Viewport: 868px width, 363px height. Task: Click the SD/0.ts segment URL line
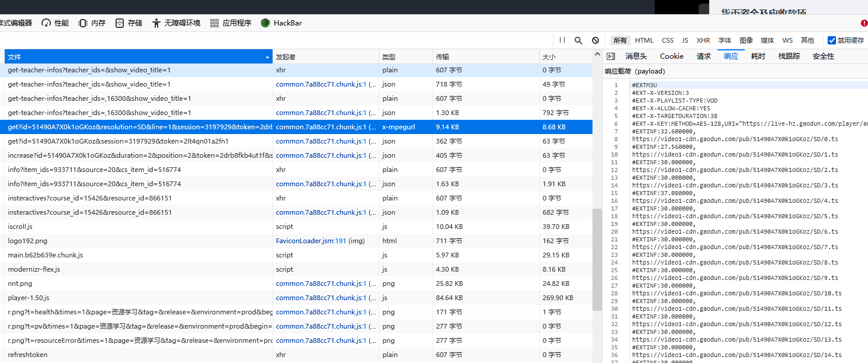pyautogui.click(x=735, y=139)
